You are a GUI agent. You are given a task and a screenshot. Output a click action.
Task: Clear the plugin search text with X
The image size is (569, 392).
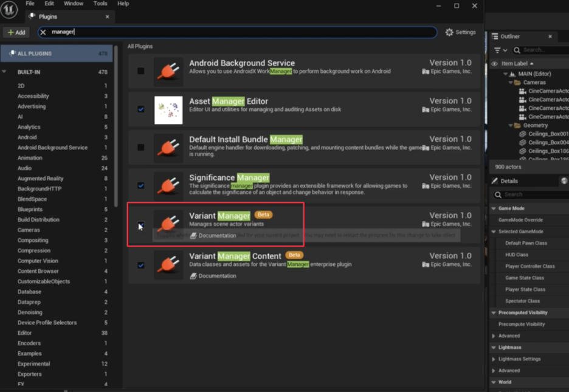tap(43, 32)
